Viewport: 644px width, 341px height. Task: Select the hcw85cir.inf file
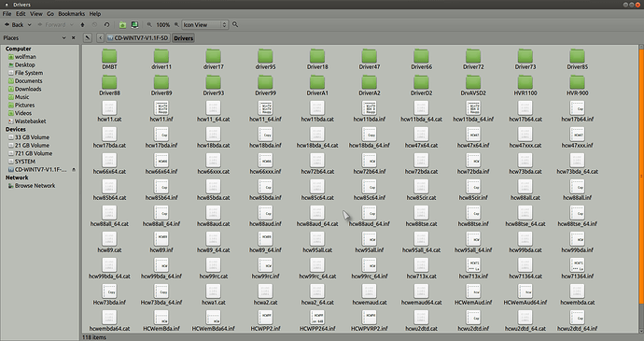[473, 190]
